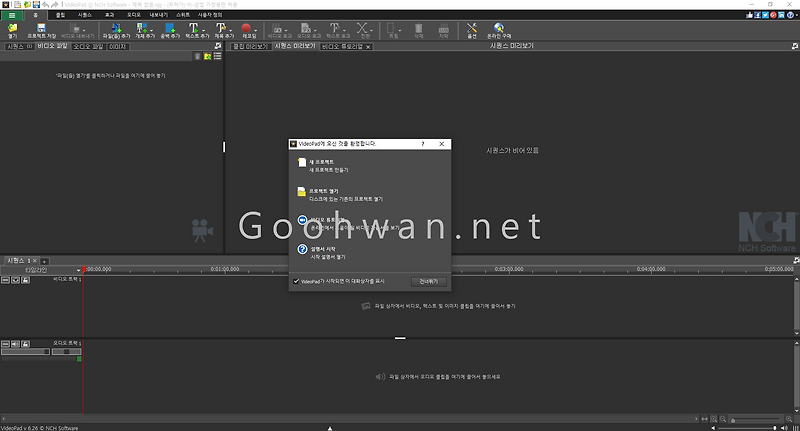Open the dropdown arrow next to Add Objects
The height and width of the screenshot is (431, 800).
tap(152, 30)
